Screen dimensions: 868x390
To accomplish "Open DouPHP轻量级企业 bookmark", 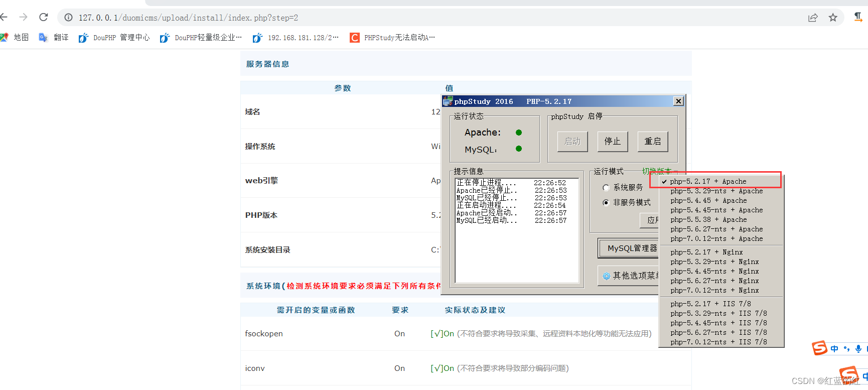I will point(201,38).
